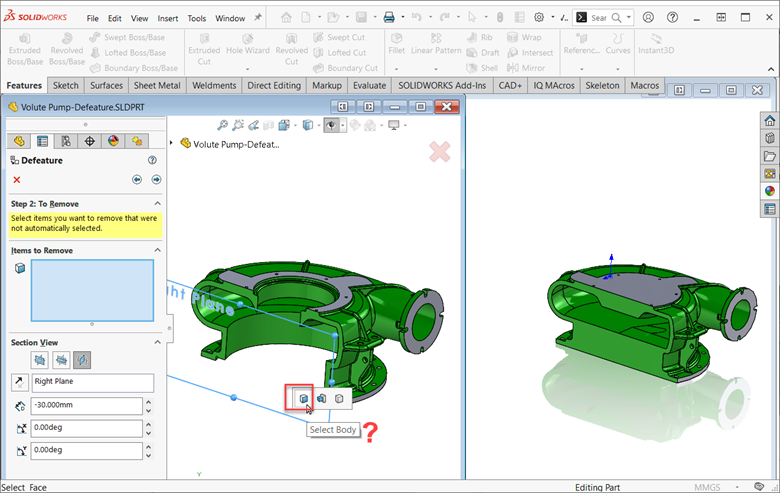Screen dimensions: 780x493
Task: Open the FeatureManager design tree tab
Action: pos(19,141)
